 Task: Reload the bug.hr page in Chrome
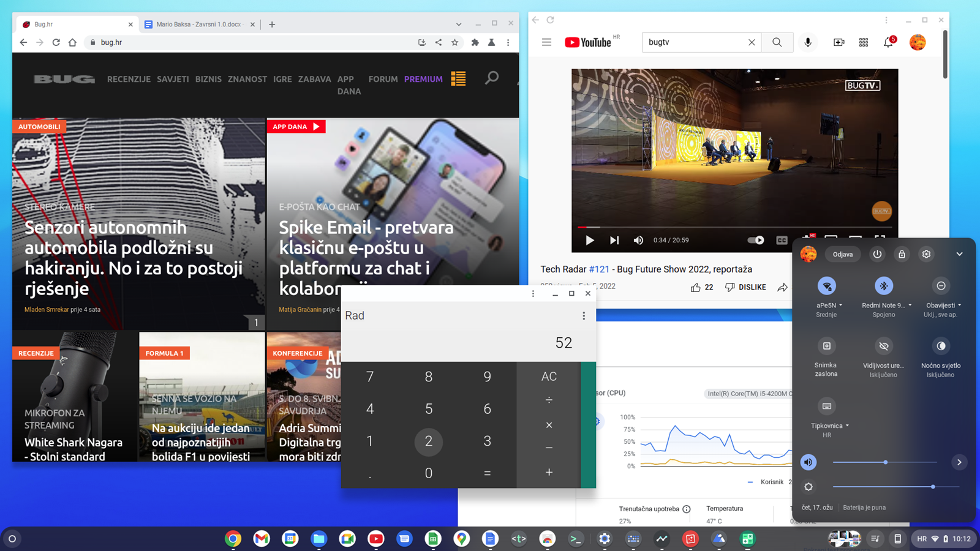(x=56, y=42)
